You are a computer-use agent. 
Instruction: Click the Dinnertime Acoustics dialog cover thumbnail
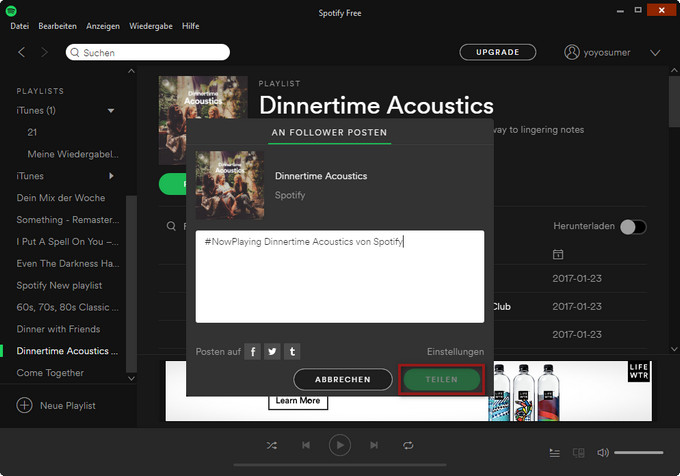230,185
